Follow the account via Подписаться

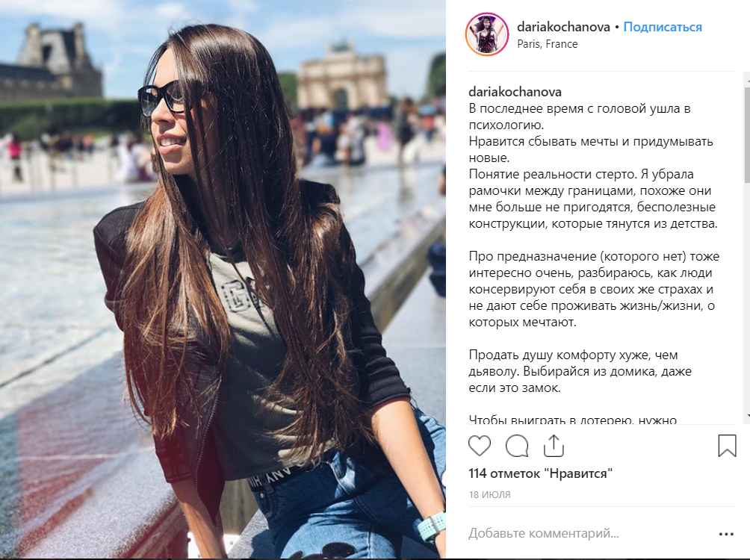pyautogui.click(x=663, y=27)
